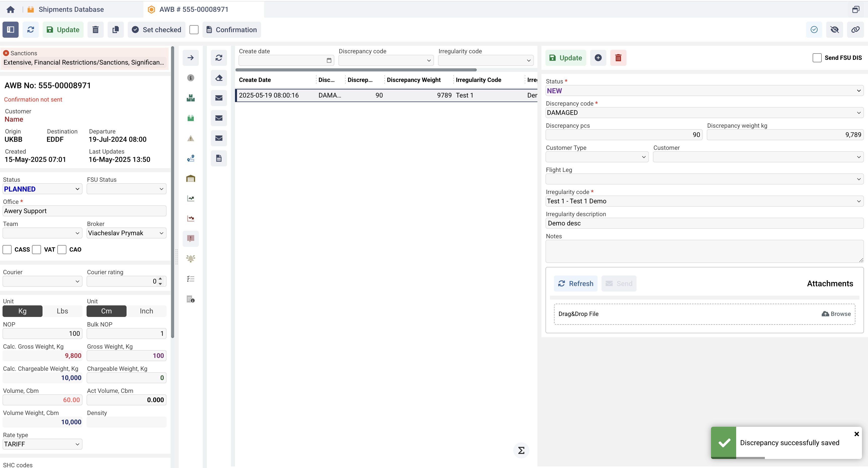Enable the Send FSU DIS checkbox
868x468 pixels.
(x=817, y=58)
